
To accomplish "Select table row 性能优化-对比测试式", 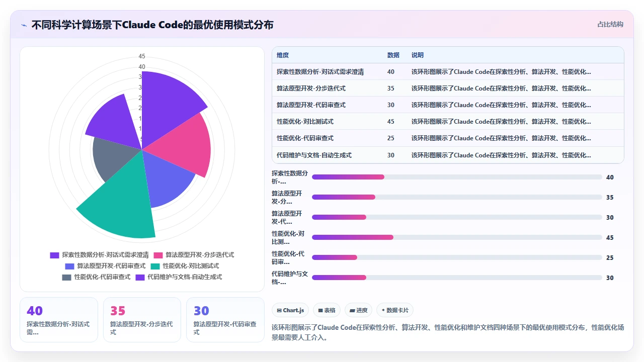I will point(448,122).
